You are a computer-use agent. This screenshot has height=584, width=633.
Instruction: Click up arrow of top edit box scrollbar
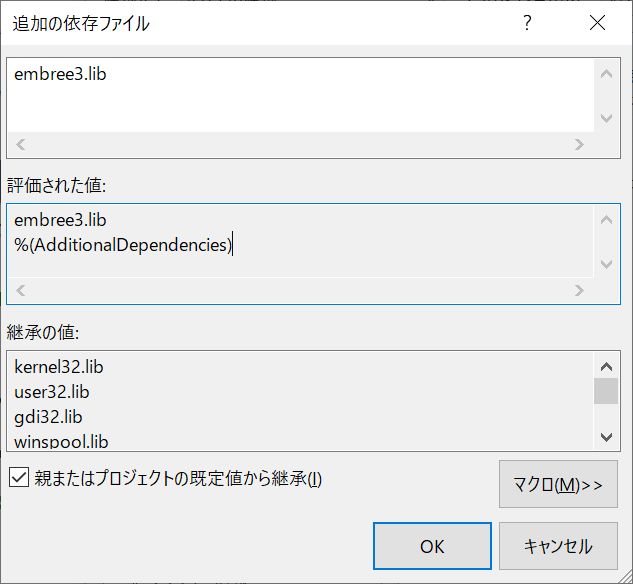coord(606,74)
